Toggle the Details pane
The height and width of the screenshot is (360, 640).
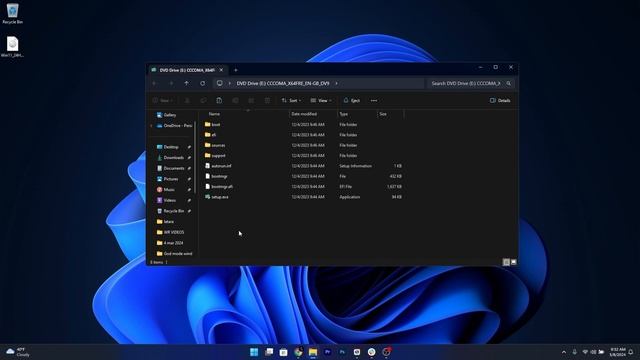coord(500,100)
